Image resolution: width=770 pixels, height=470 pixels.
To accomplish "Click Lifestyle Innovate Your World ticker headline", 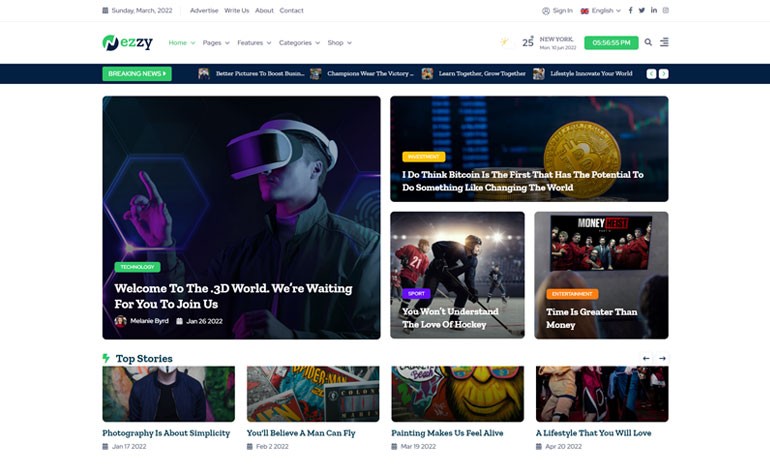I will 591,74.
